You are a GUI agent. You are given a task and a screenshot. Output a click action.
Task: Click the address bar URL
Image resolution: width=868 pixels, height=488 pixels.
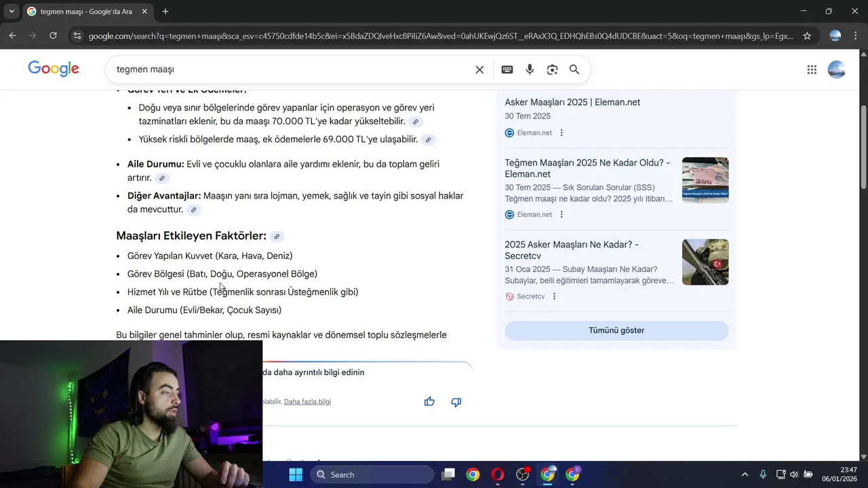click(441, 36)
